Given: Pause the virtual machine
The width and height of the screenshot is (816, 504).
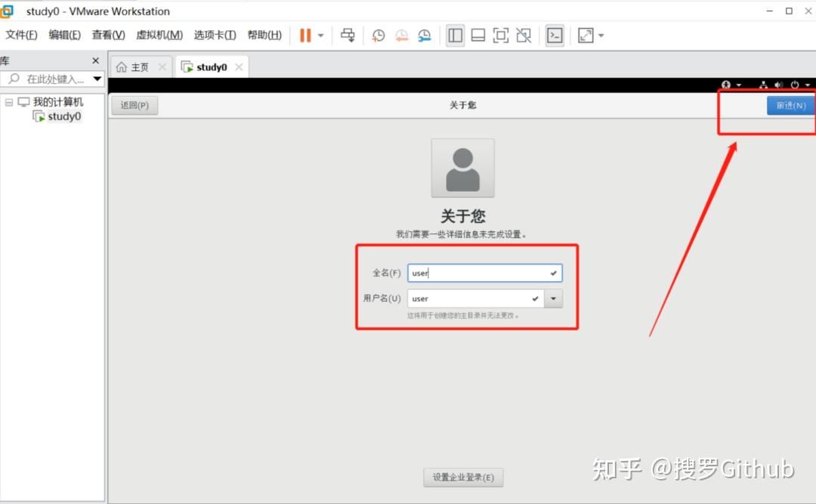Looking at the screenshot, I should [305, 36].
